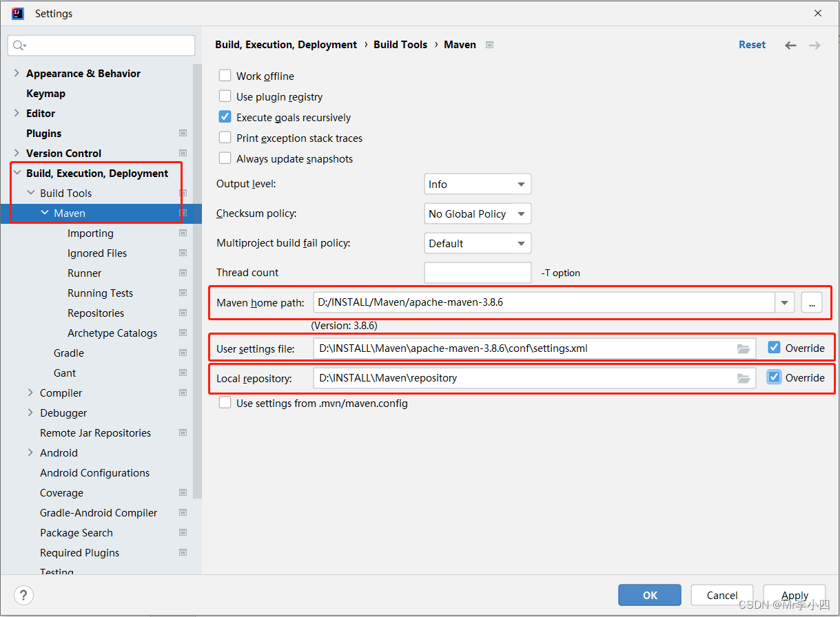Click the project icon on the Gant row
The width and height of the screenshot is (840, 617).
click(183, 373)
